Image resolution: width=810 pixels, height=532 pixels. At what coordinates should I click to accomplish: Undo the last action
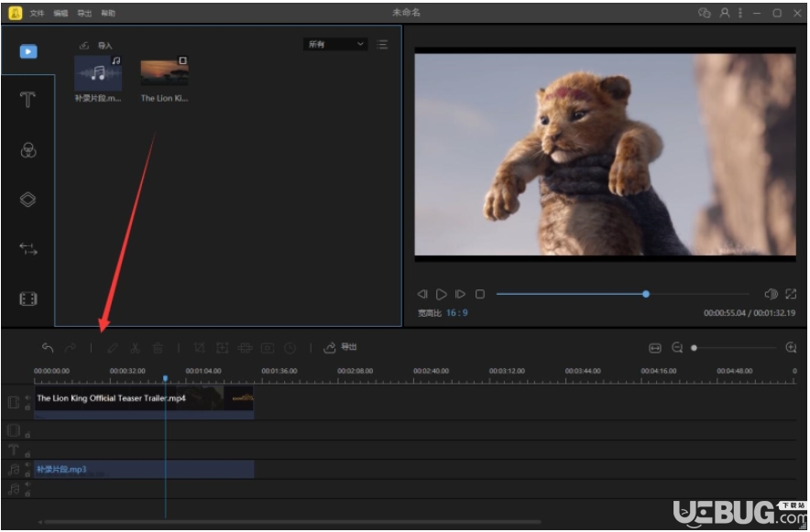[x=48, y=348]
